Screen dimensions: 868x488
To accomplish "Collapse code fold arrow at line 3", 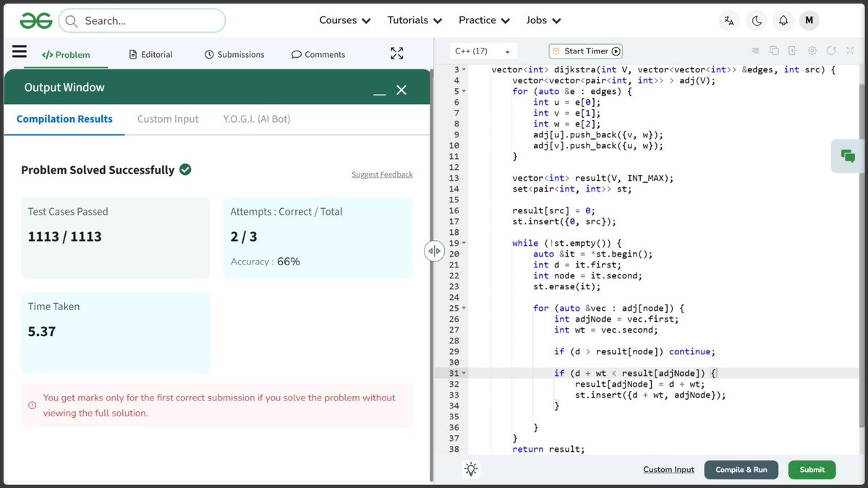I will click(x=464, y=69).
